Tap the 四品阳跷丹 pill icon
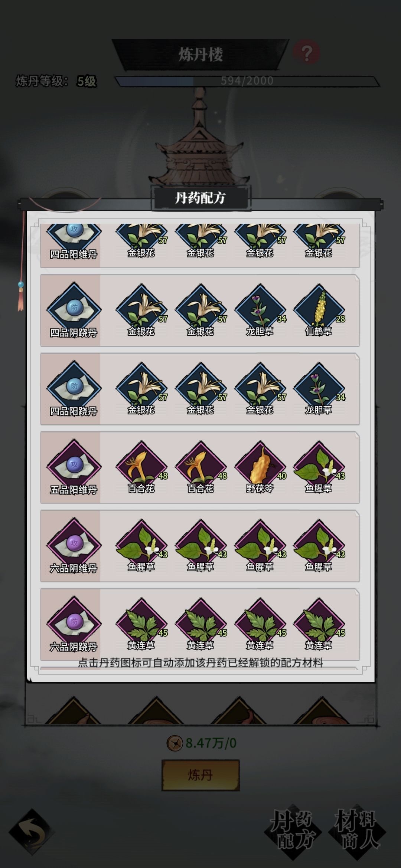Viewport: 401px width, 868px height. click(74, 389)
